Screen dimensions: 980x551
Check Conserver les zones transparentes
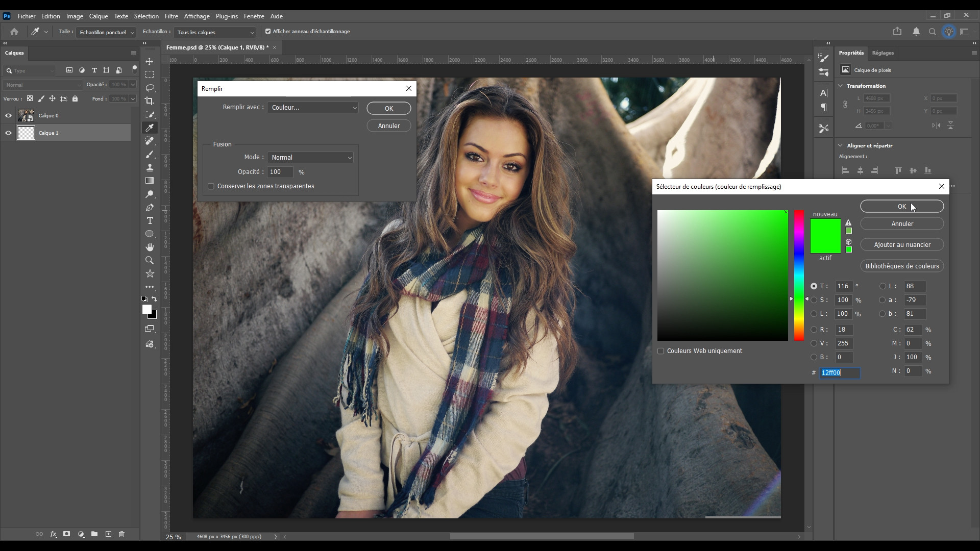(211, 186)
